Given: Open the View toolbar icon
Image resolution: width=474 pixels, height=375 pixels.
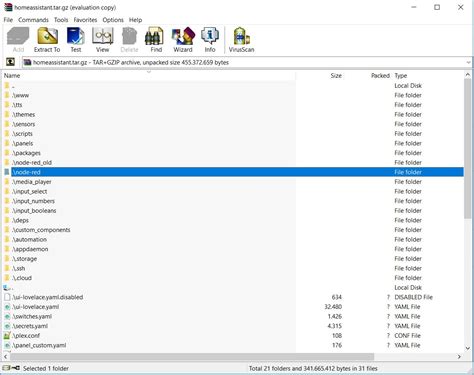Looking at the screenshot, I should coord(102,40).
